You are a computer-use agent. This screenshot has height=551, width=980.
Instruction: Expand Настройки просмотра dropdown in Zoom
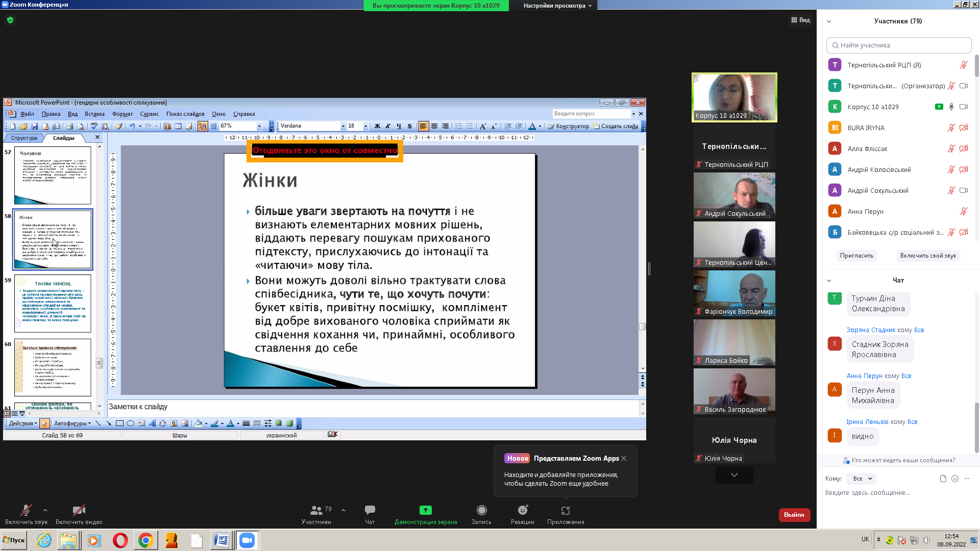[x=557, y=6]
